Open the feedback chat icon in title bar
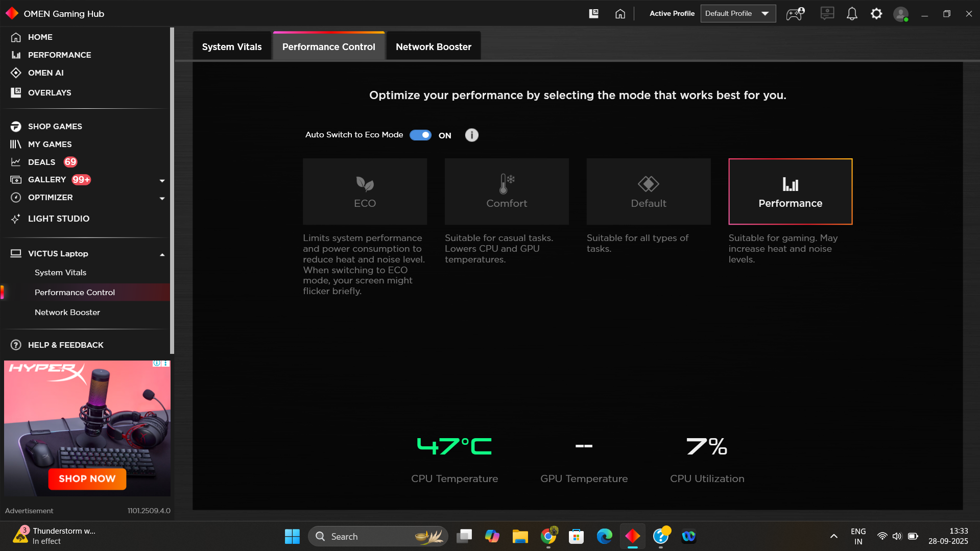The height and width of the screenshot is (551, 980). (827, 13)
